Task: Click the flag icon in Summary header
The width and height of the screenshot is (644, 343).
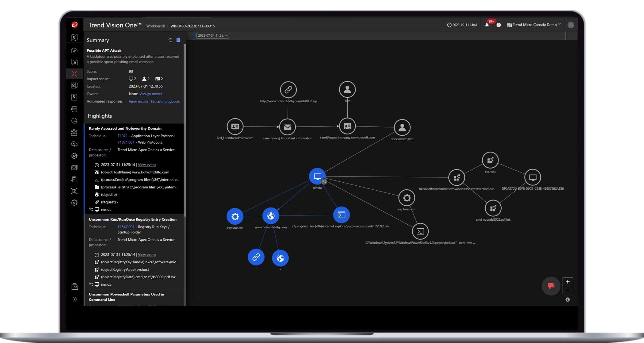Action: [170, 40]
